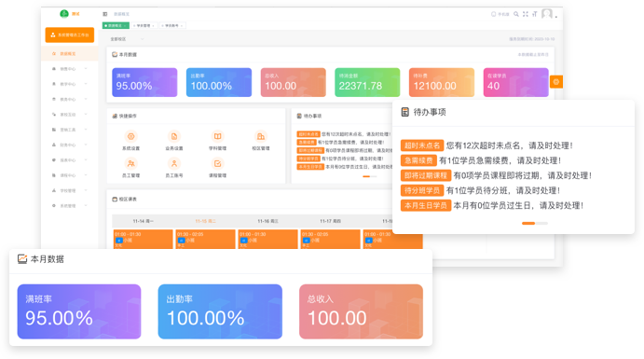Viewport: 644px width, 359px height.
Task: Click the 财务中心 sidebar icon
Action: point(54,145)
